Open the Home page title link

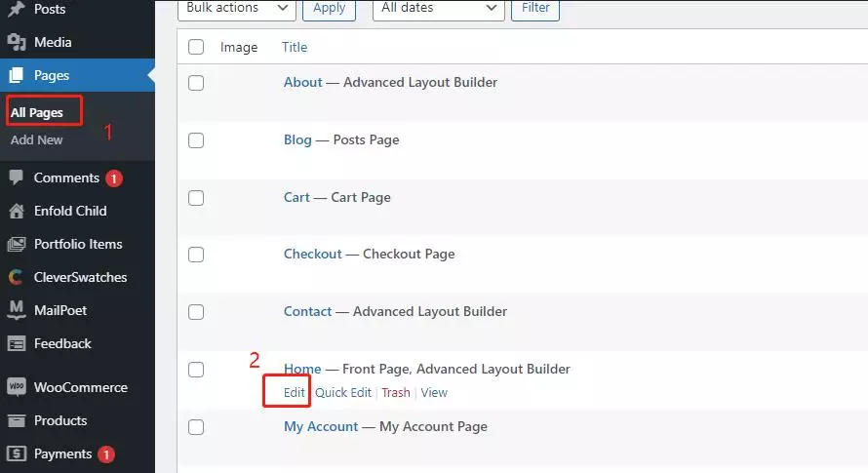click(x=302, y=369)
